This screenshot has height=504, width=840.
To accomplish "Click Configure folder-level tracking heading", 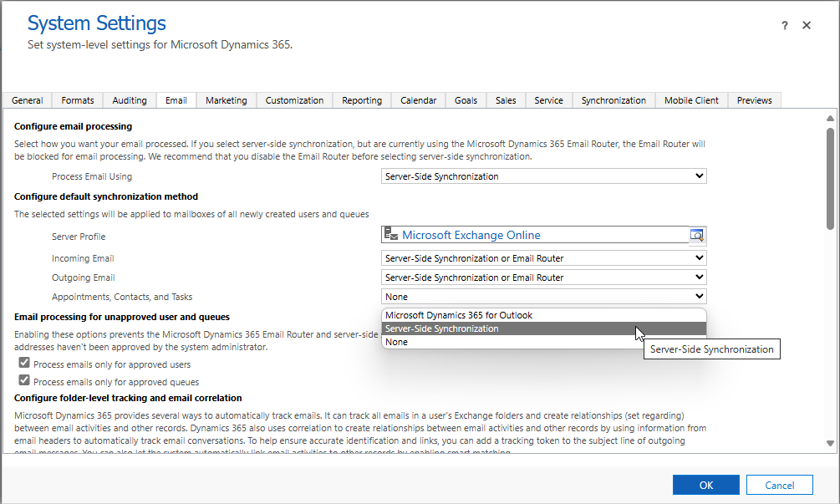I will pyautogui.click(x=128, y=398).
